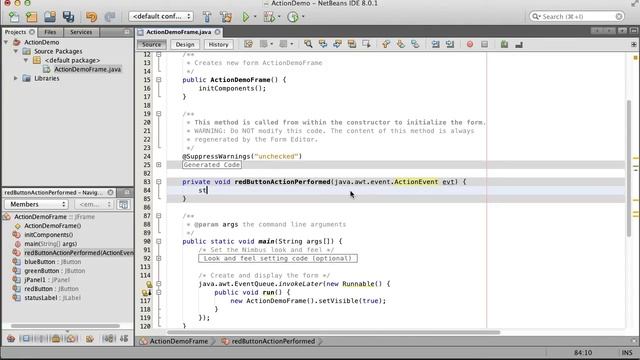The image size is (640, 360).
Task: Click the Redo arrow icon
Action: (x=109, y=17)
